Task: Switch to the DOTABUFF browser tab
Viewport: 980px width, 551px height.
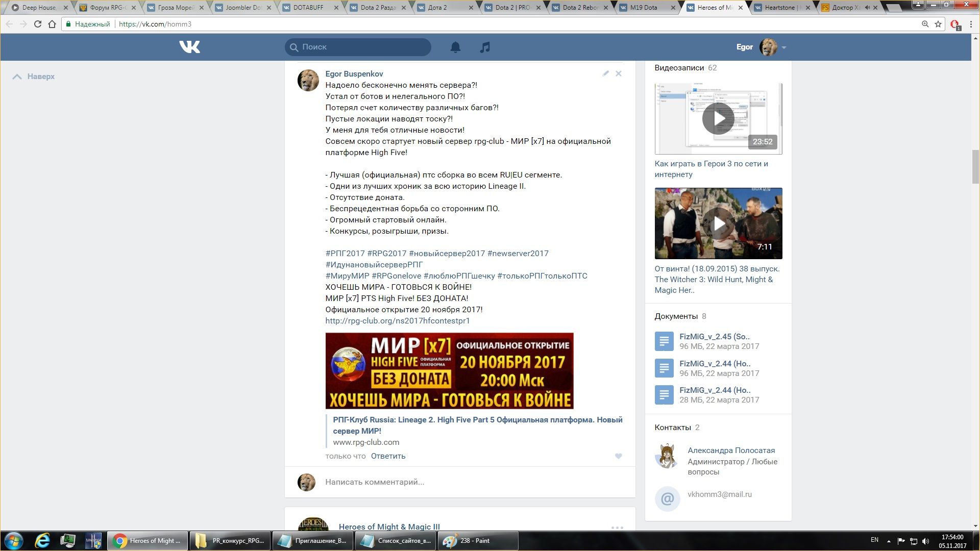Action: tap(308, 8)
